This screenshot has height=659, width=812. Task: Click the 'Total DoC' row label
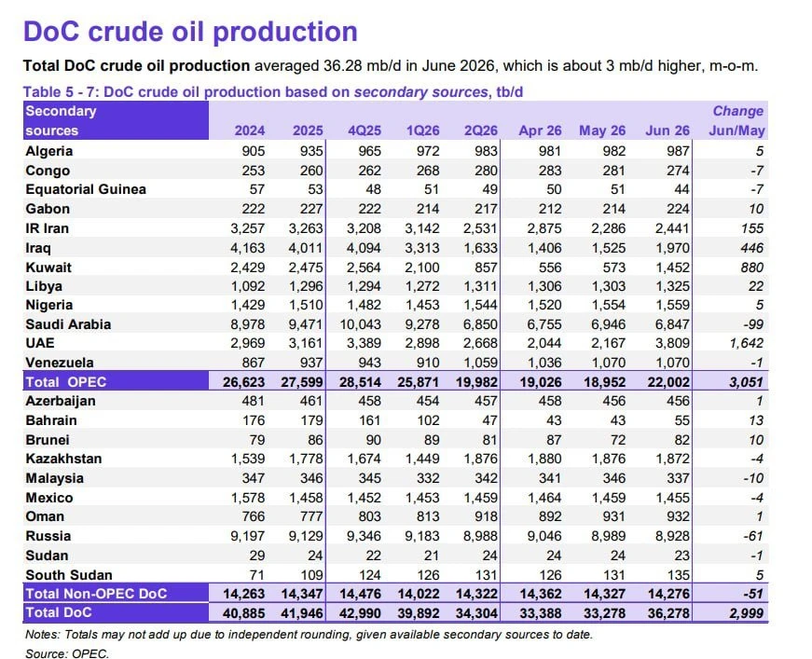point(59,613)
